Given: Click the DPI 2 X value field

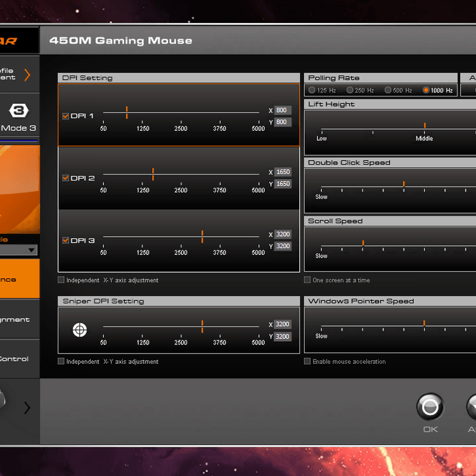Looking at the screenshot, I should pyautogui.click(x=283, y=172).
